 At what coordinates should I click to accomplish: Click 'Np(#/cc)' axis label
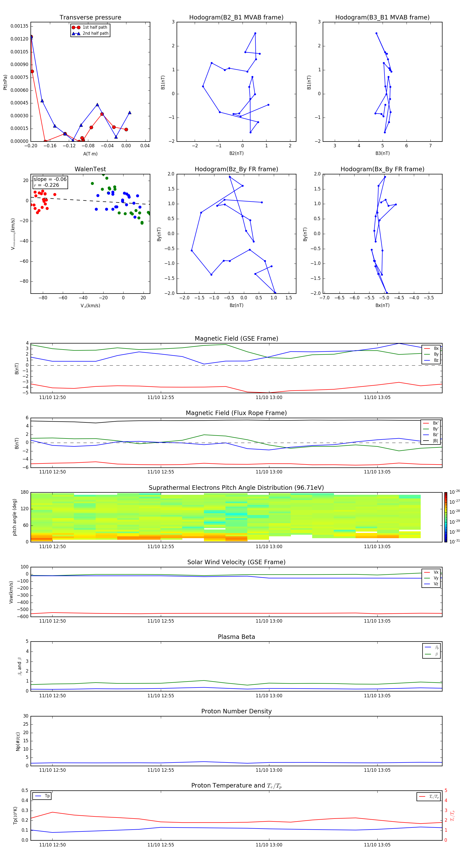click(18, 741)
